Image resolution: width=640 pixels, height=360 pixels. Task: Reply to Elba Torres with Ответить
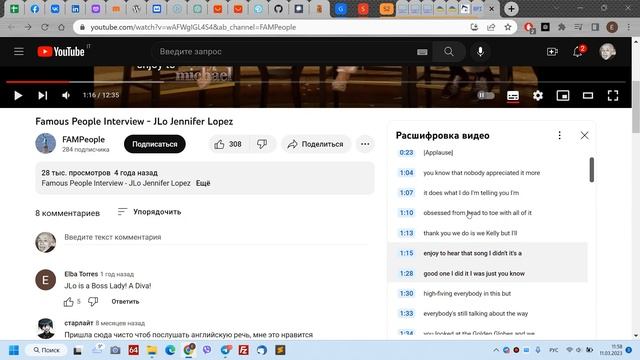tap(125, 302)
